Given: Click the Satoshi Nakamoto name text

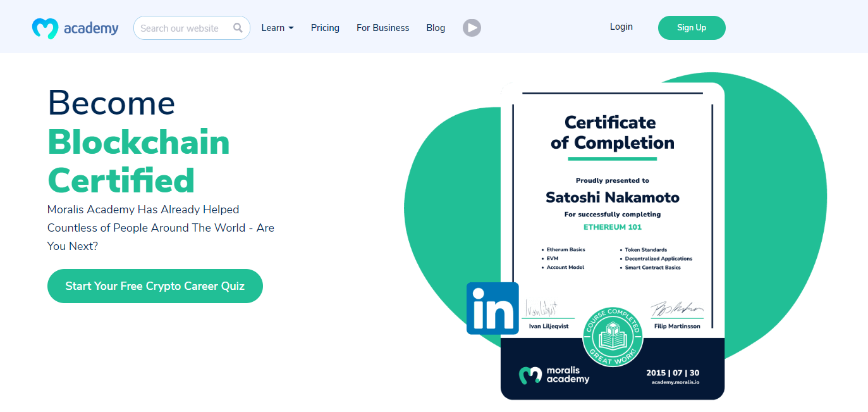Looking at the screenshot, I should (x=613, y=197).
